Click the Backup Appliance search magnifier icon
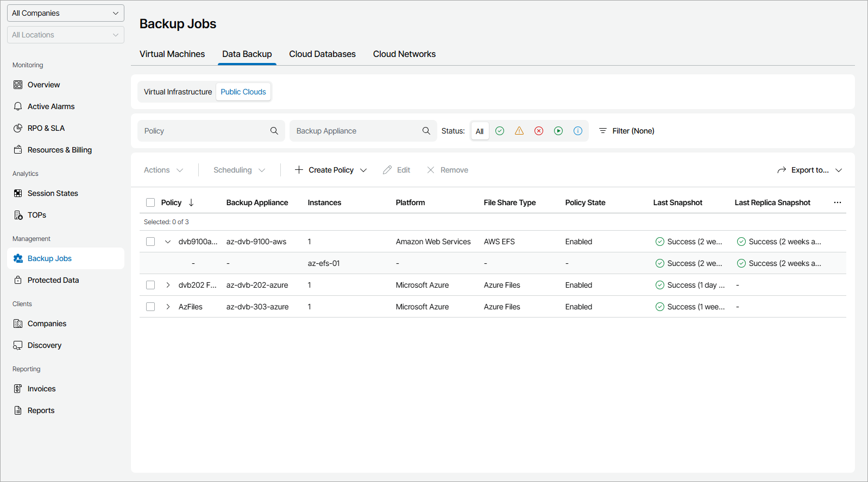This screenshot has height=482, width=868. pyautogui.click(x=426, y=131)
